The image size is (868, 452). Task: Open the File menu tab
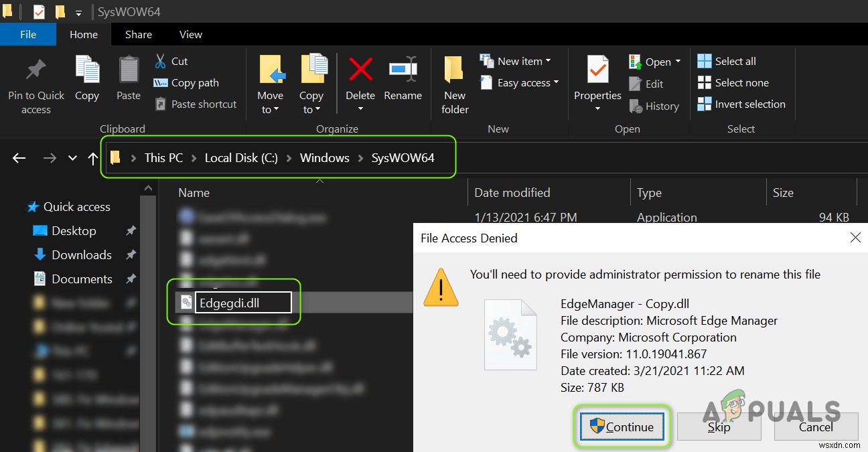pos(28,35)
